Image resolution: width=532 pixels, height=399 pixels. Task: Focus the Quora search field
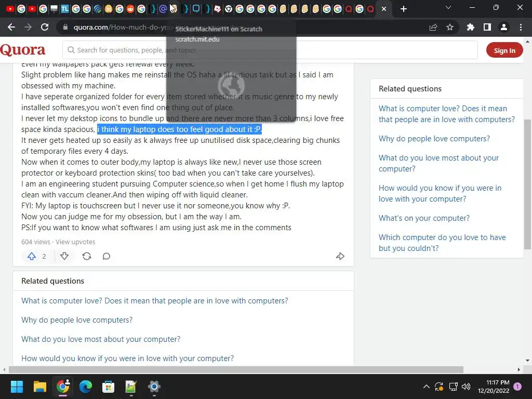tap(270, 50)
